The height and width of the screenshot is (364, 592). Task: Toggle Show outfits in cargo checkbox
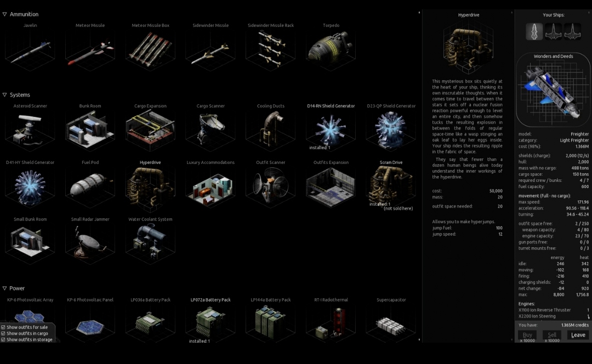pos(3,333)
